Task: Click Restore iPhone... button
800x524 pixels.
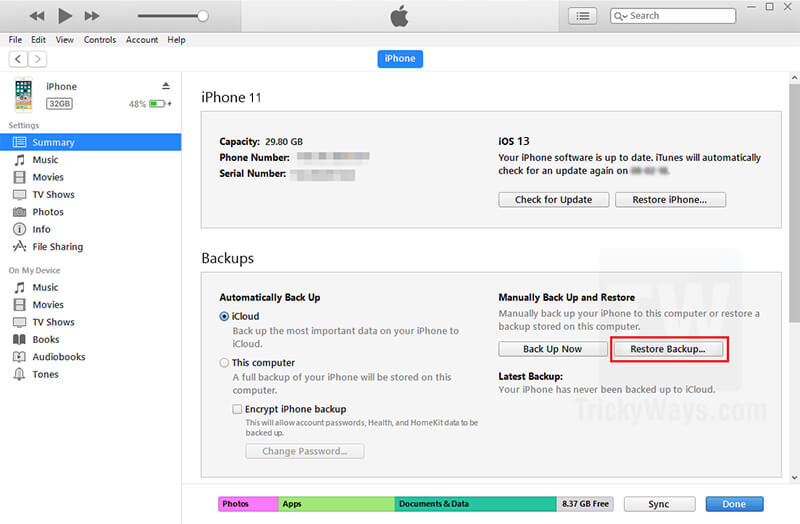Action: (x=670, y=199)
